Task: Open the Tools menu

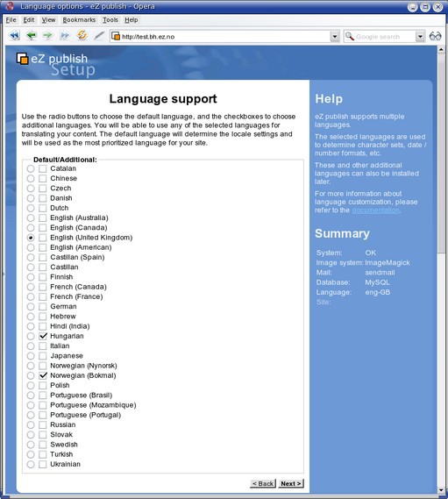Action: click(x=110, y=20)
